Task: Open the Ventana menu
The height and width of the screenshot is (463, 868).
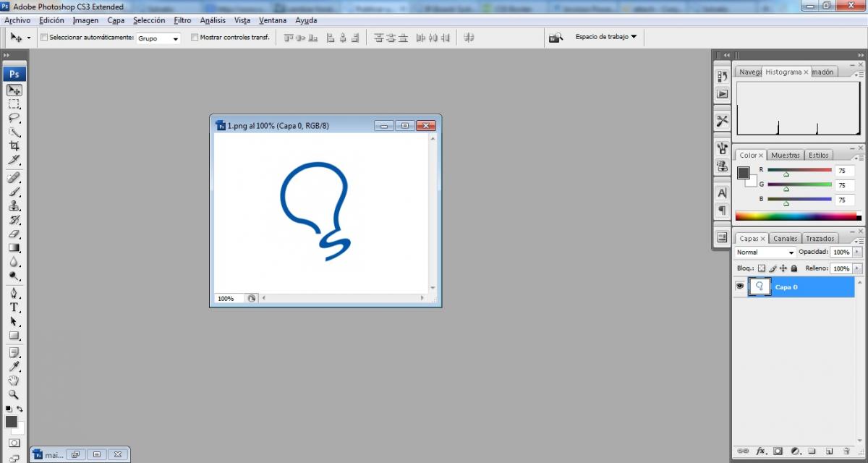Action: 273,20
